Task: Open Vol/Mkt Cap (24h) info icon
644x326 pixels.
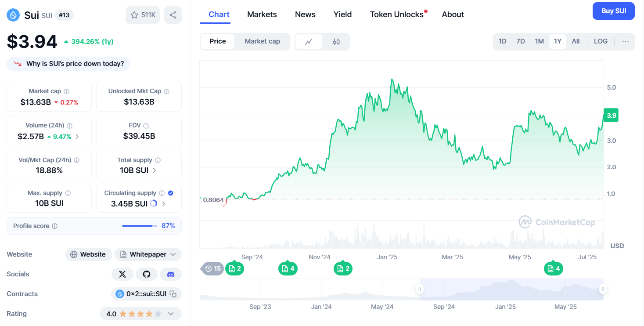Action: [77, 160]
